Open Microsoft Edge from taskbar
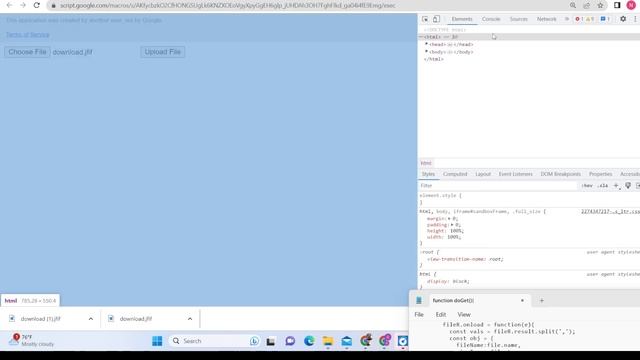Screen dimensions: 640x360 point(309,341)
